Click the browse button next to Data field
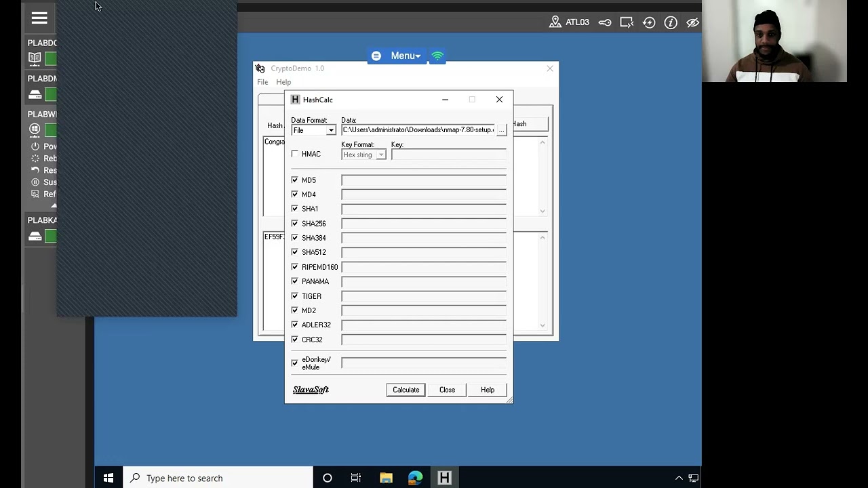This screenshot has width=868, height=488. pyautogui.click(x=501, y=130)
